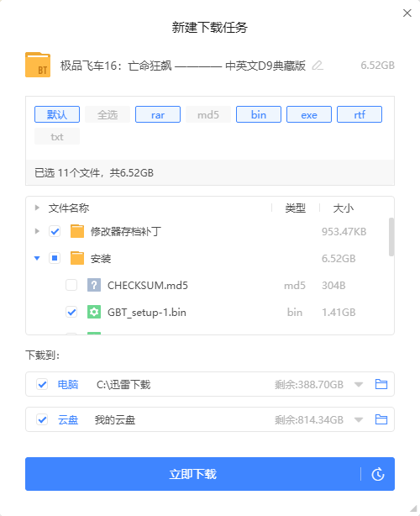Browse folder for 电脑 download path
420x516 pixels.
(381, 384)
